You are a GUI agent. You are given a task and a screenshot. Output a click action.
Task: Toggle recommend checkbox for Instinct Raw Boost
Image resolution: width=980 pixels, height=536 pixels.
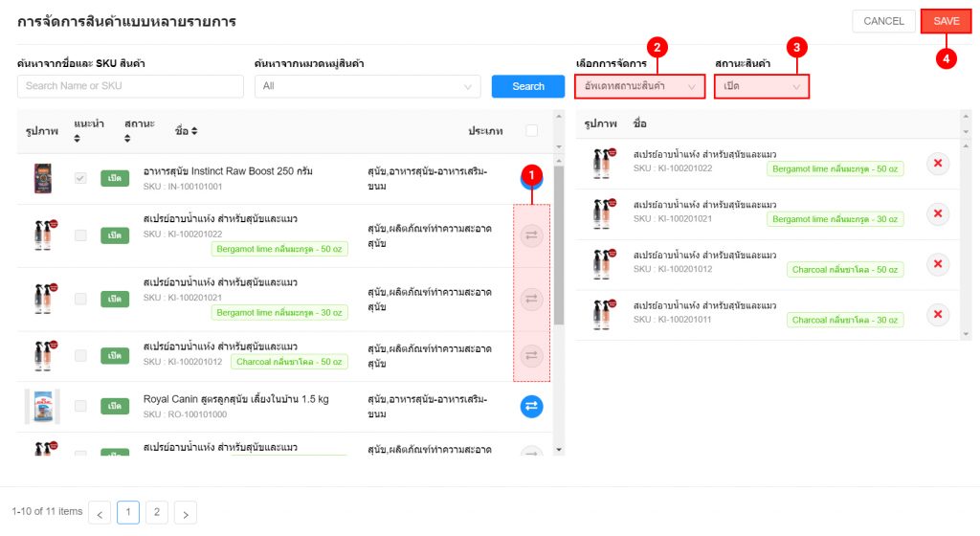pos(80,179)
